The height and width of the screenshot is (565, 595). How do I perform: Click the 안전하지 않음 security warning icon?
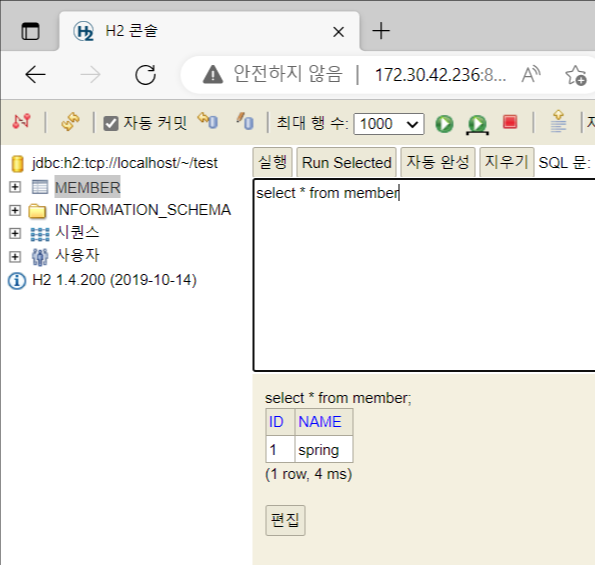[x=213, y=74]
